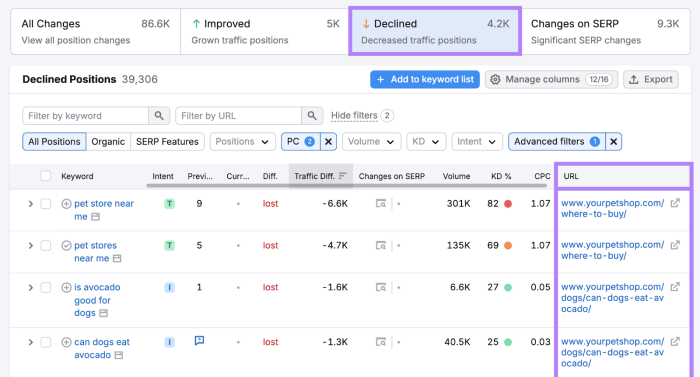
Task: Click transactional intent badge for pet store near me
Action: pyautogui.click(x=169, y=204)
